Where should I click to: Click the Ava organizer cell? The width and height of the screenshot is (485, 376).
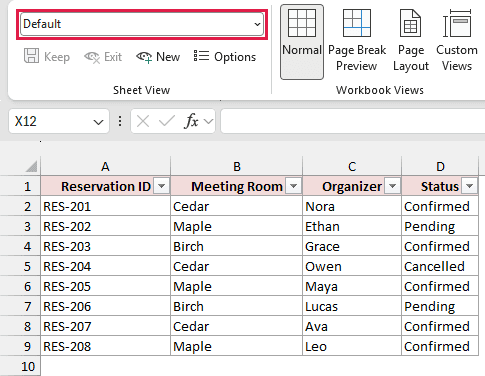click(x=352, y=326)
